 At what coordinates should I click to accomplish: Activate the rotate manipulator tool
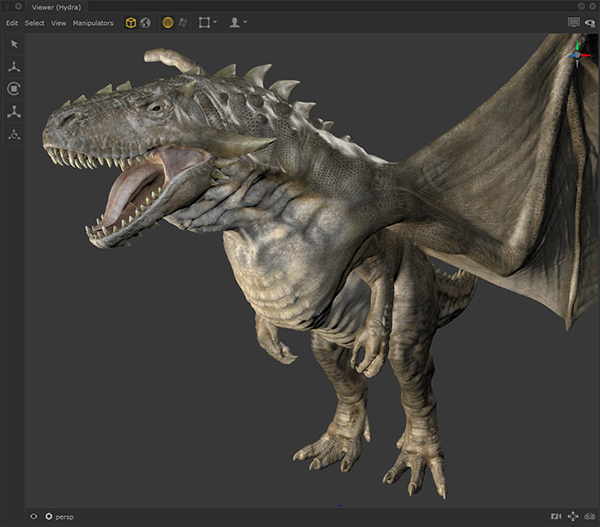[x=14, y=89]
